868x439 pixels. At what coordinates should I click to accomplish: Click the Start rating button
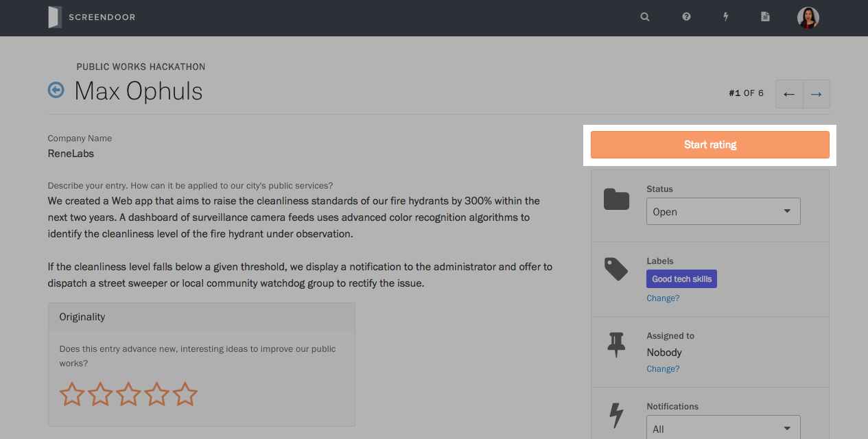(x=710, y=145)
